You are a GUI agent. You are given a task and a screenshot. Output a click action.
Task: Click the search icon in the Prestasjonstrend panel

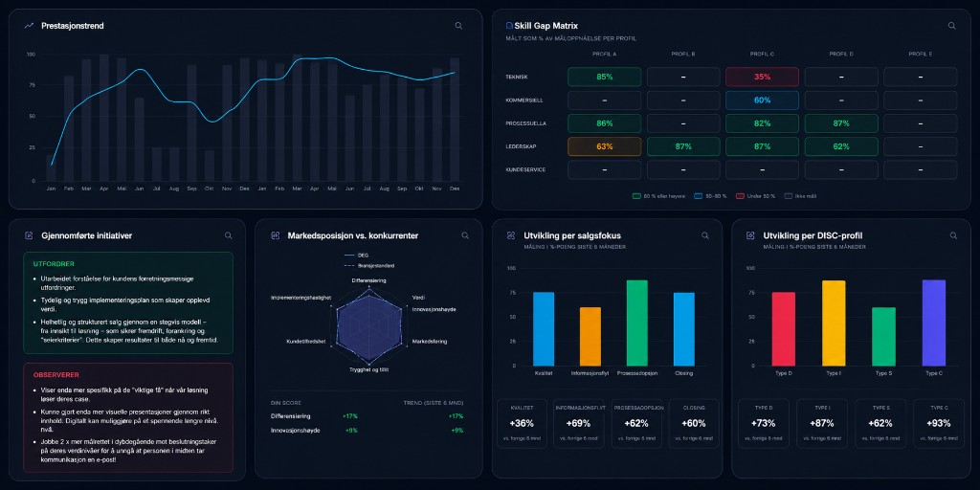(x=458, y=26)
